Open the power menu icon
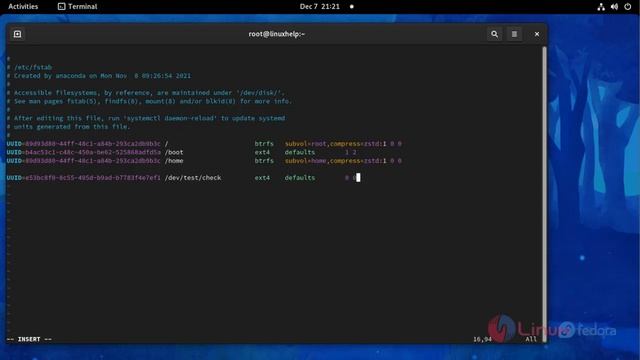The width and height of the screenshot is (640, 360). [628, 7]
